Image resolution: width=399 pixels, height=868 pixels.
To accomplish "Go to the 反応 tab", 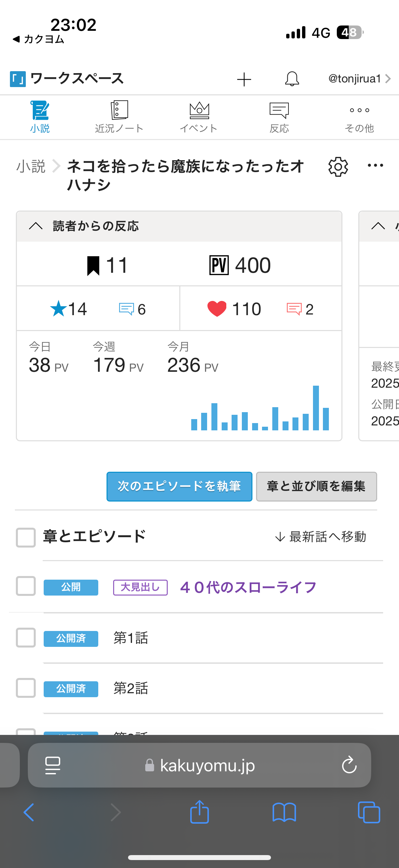I will (279, 117).
